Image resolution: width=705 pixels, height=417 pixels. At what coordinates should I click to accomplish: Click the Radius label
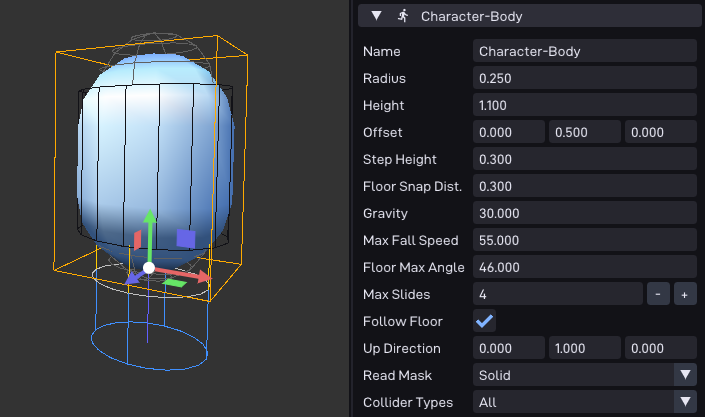(384, 78)
